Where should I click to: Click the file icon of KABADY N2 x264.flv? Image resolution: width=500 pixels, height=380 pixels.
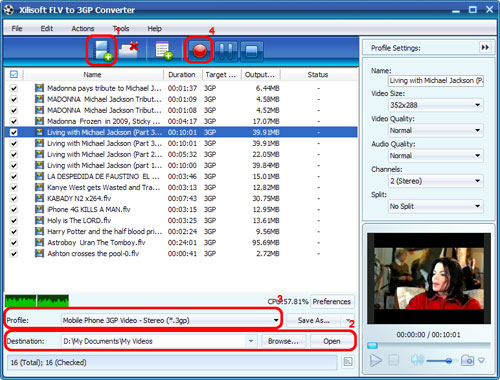pos(39,198)
